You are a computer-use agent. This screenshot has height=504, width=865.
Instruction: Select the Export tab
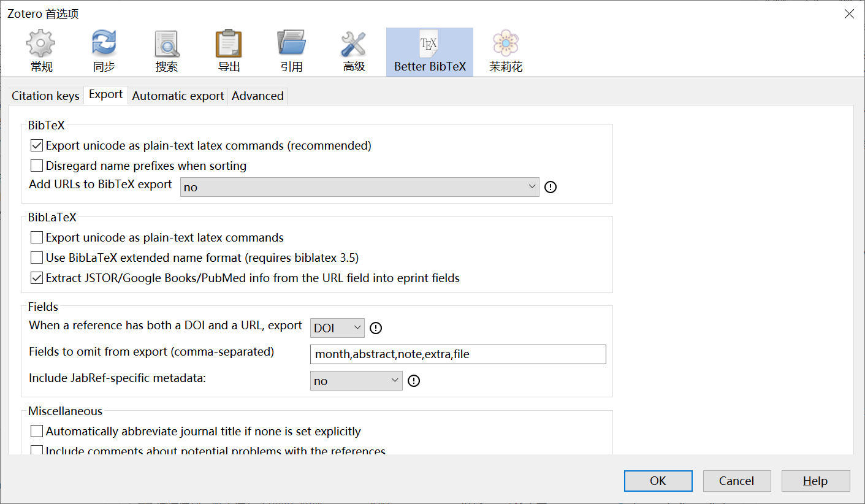[x=106, y=95]
